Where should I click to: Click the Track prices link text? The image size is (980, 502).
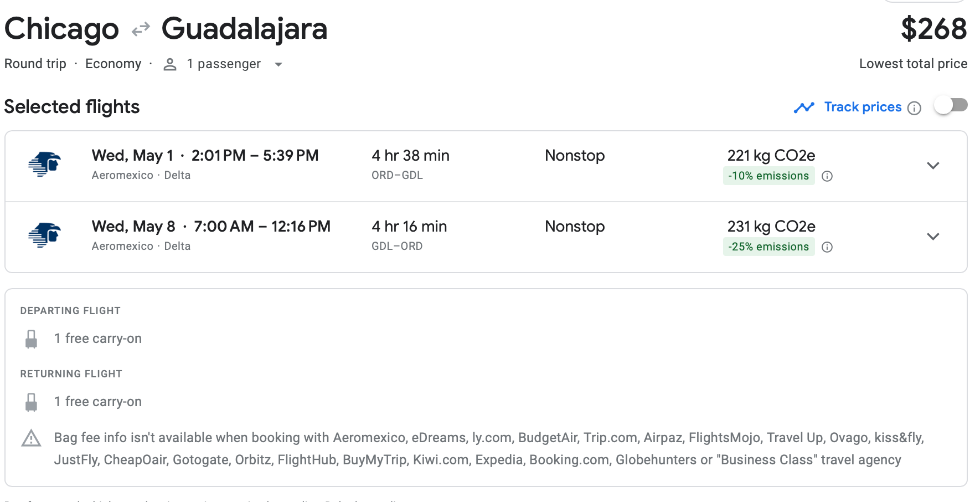(863, 107)
